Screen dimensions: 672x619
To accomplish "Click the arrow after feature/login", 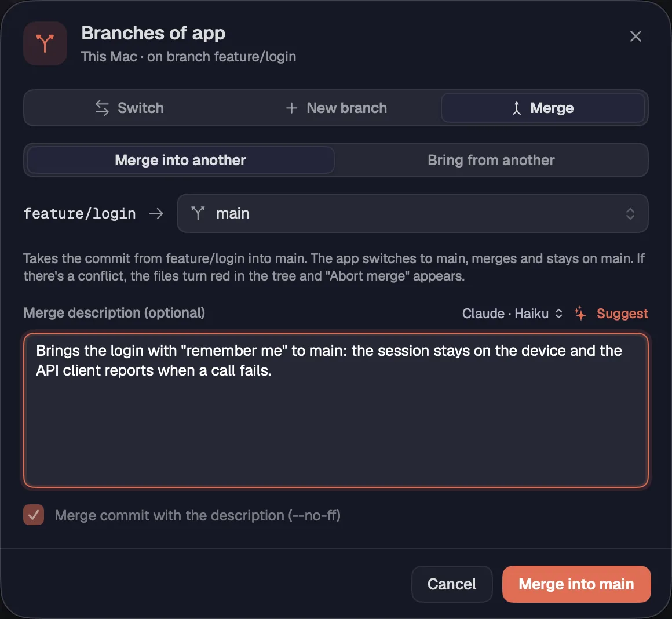I will coord(156,213).
